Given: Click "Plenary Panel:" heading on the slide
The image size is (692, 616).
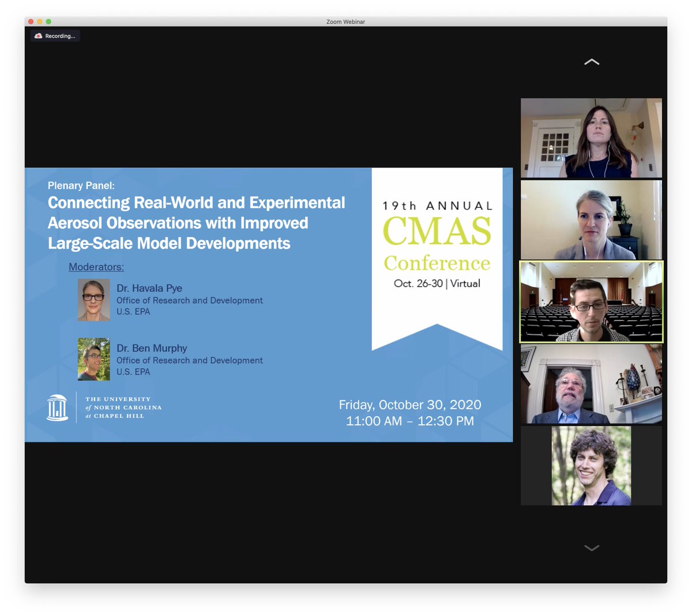Looking at the screenshot, I should pyautogui.click(x=81, y=186).
